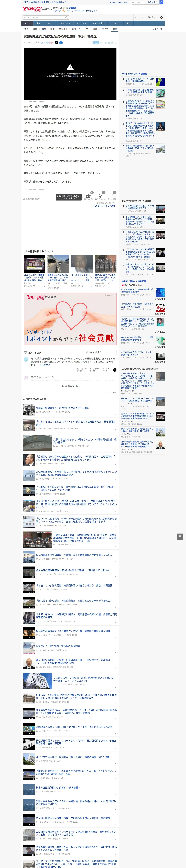
Task: Open article comments via the 27 comment icon
Action: [x=43, y=43]
